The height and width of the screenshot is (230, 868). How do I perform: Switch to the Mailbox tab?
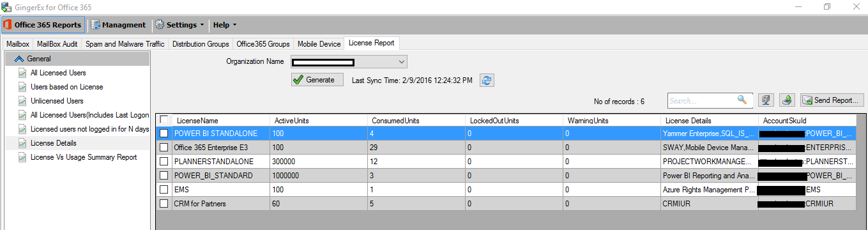point(18,44)
